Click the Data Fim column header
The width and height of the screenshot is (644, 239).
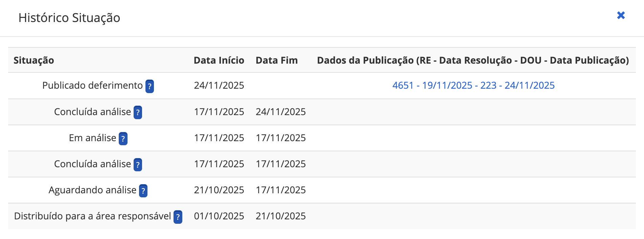(277, 60)
